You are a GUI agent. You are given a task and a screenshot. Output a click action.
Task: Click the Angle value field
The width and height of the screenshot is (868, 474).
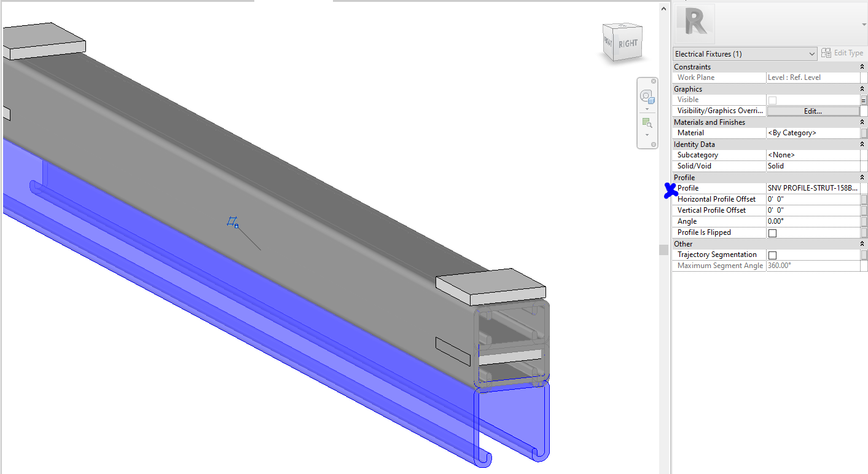pos(799,221)
